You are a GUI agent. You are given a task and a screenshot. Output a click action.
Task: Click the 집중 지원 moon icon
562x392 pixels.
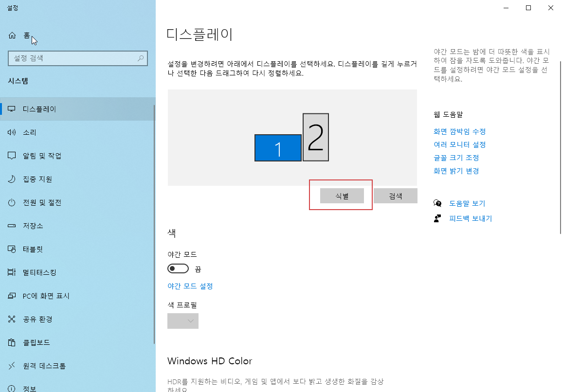click(x=12, y=179)
